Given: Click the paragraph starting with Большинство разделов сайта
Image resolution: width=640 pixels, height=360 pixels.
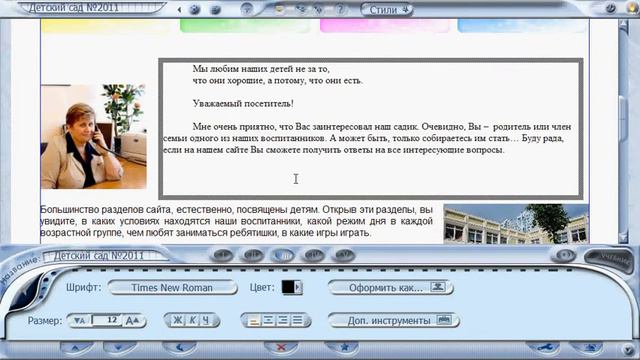Looking at the screenshot, I should pos(236,221).
